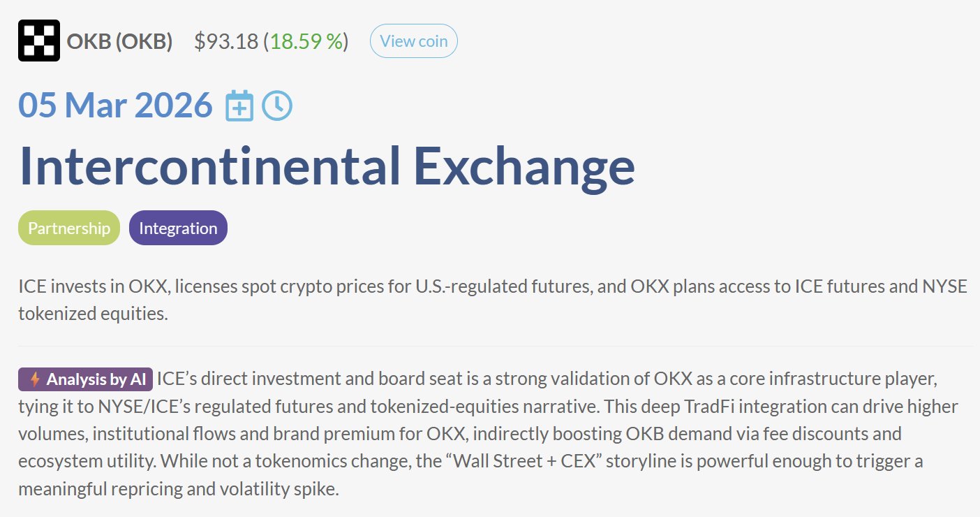The image size is (980, 517).
Task: Click the OKB checkerboard logo icon
Action: pyautogui.click(x=39, y=41)
